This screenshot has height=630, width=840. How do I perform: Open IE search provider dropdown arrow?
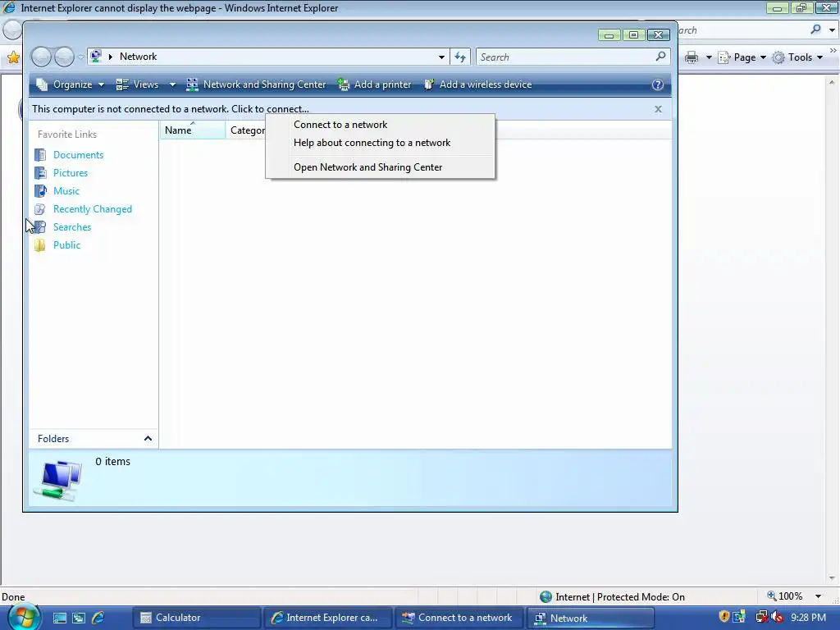[832, 30]
